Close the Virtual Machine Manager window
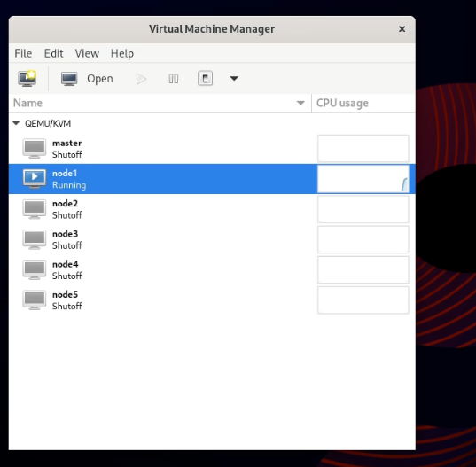The width and height of the screenshot is (476, 467). point(402,29)
